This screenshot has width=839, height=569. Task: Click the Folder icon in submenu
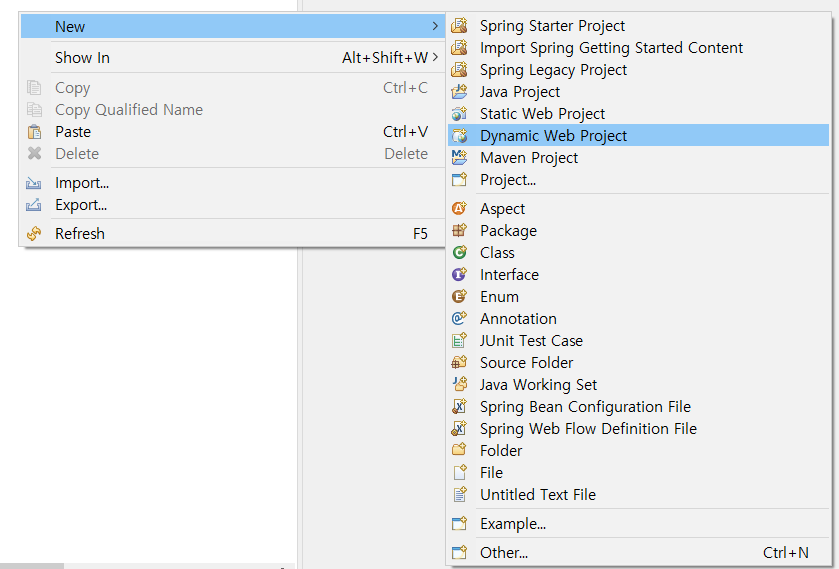[x=459, y=450]
